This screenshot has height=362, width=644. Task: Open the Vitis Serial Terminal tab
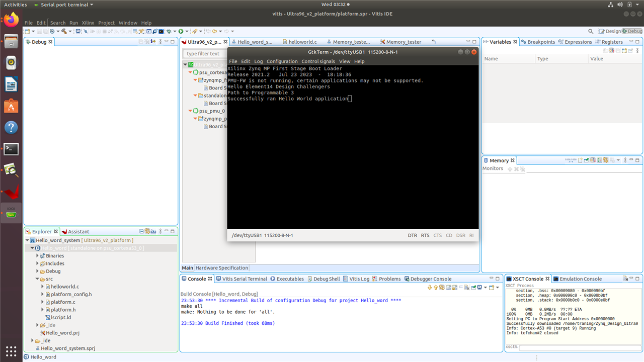coord(241,279)
